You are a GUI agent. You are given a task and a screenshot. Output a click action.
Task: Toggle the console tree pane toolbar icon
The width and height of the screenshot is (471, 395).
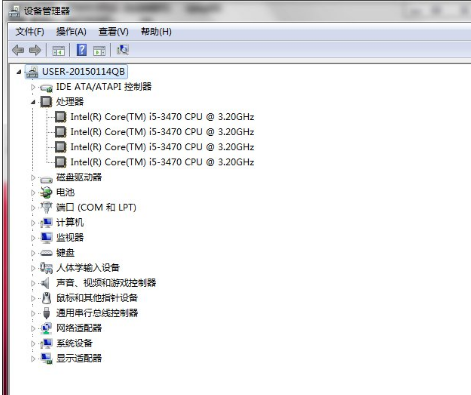tap(59, 51)
